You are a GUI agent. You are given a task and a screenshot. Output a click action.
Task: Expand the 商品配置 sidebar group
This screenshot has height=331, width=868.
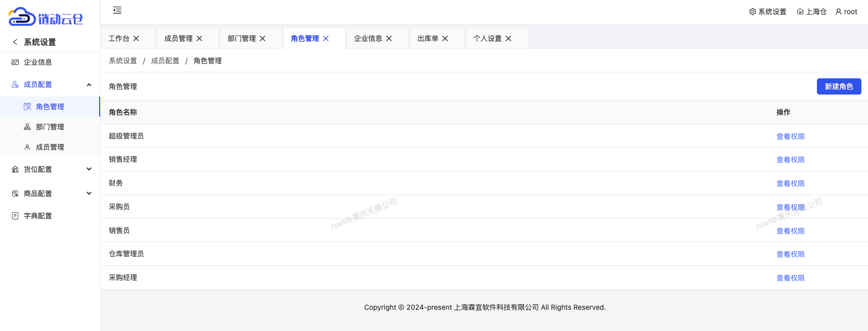(89, 194)
